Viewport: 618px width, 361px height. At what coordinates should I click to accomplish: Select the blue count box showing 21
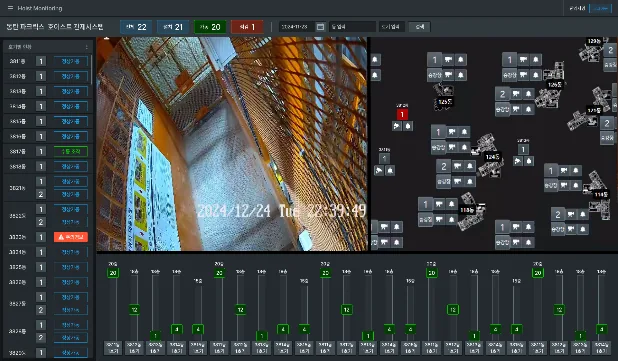tap(173, 27)
